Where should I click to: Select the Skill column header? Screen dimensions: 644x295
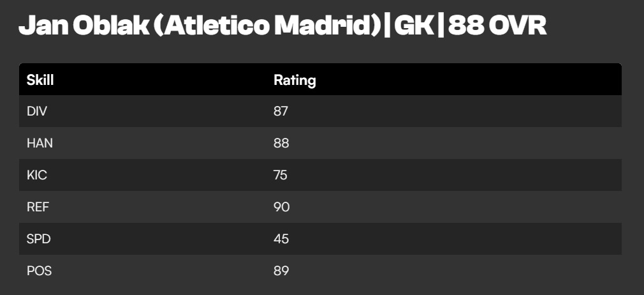point(40,80)
